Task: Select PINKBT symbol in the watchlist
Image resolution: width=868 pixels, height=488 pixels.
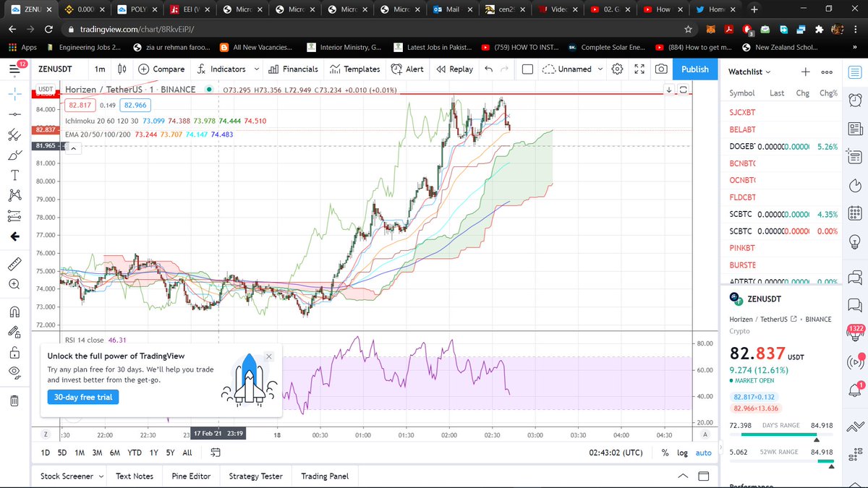Action: 743,248
